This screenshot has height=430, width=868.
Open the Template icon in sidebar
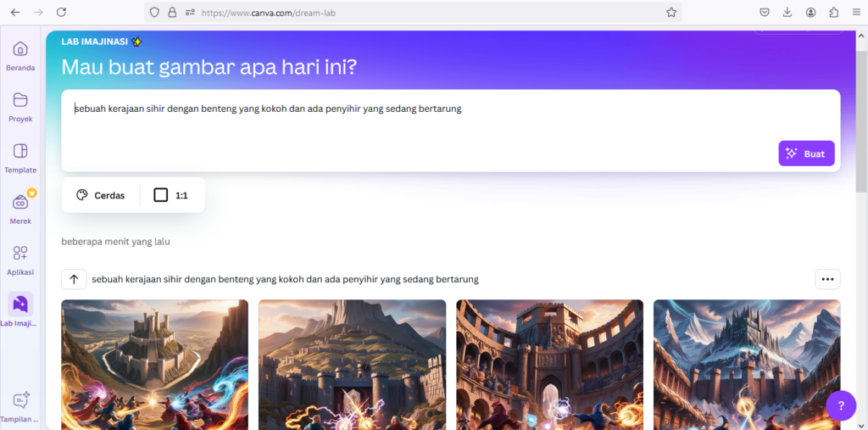pyautogui.click(x=20, y=151)
